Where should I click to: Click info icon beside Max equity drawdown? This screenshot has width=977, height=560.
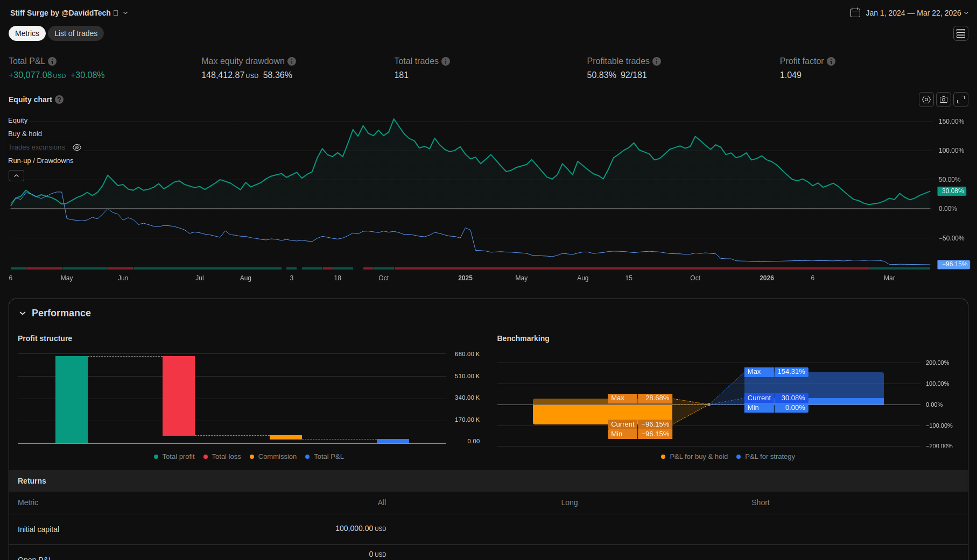click(292, 61)
